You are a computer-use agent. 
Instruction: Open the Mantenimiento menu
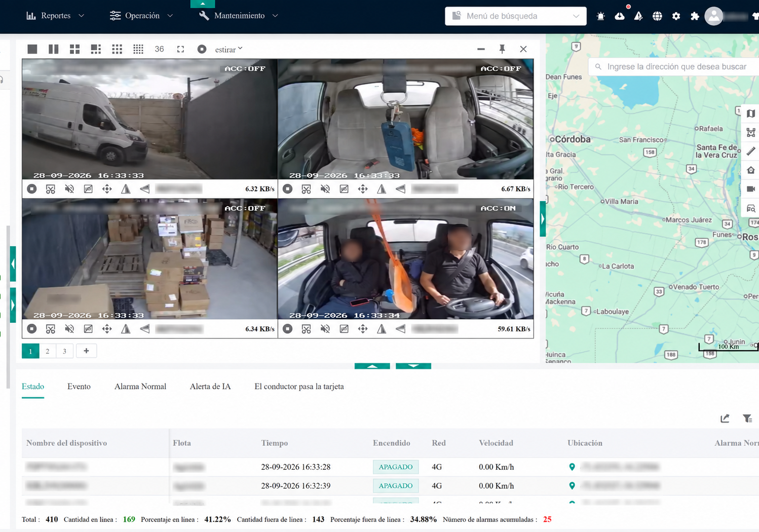pyautogui.click(x=239, y=16)
